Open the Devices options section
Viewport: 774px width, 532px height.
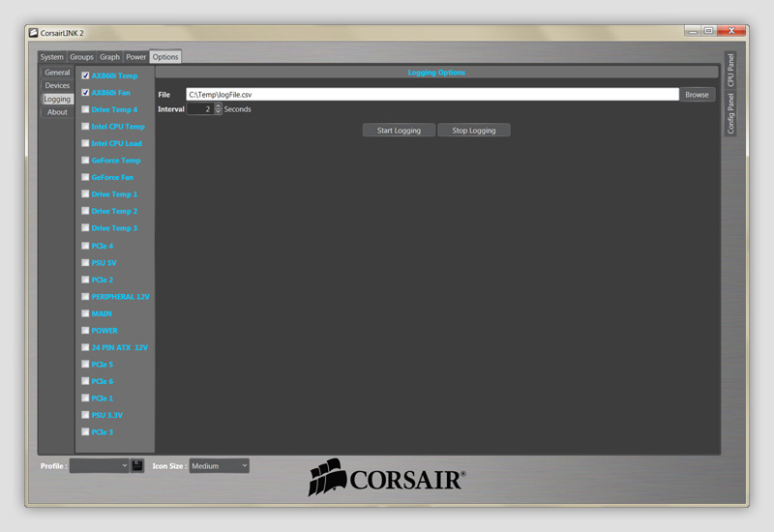pyautogui.click(x=57, y=85)
